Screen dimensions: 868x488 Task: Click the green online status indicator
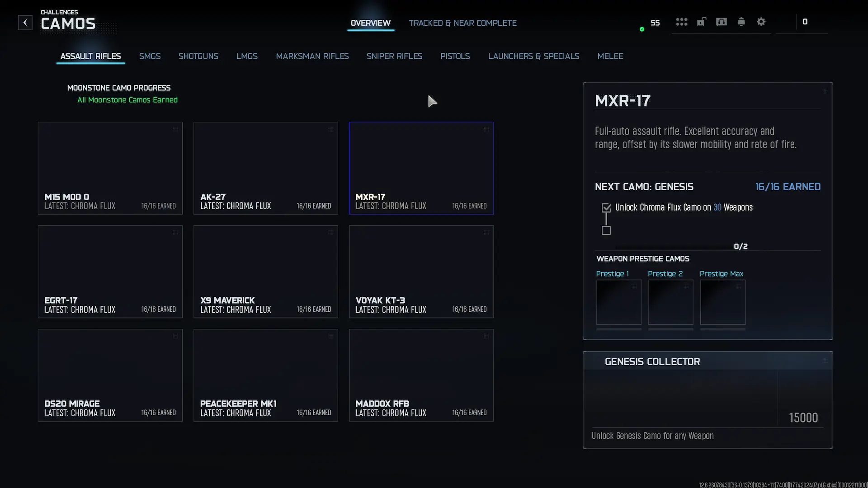tap(642, 29)
